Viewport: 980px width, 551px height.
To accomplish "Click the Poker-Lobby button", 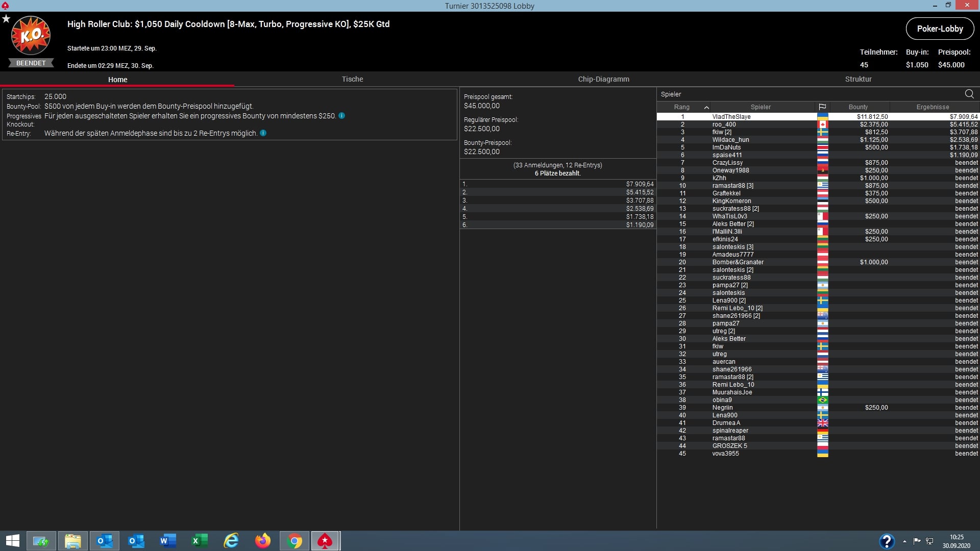I will [x=940, y=29].
